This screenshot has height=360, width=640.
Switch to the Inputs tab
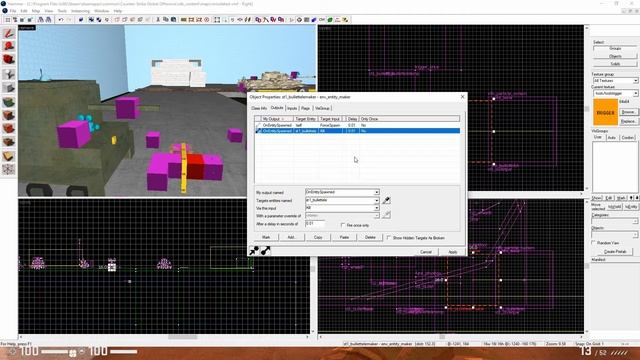coord(292,108)
